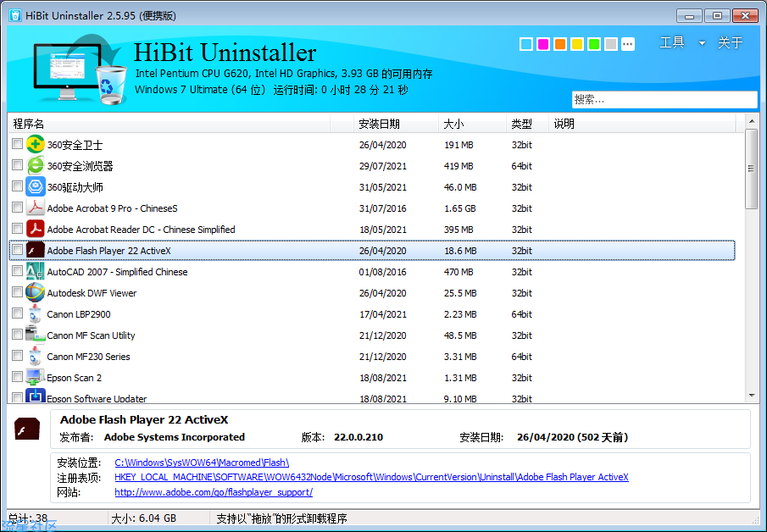Open more theme colors ellipsis button
767x532 pixels.
(628, 44)
